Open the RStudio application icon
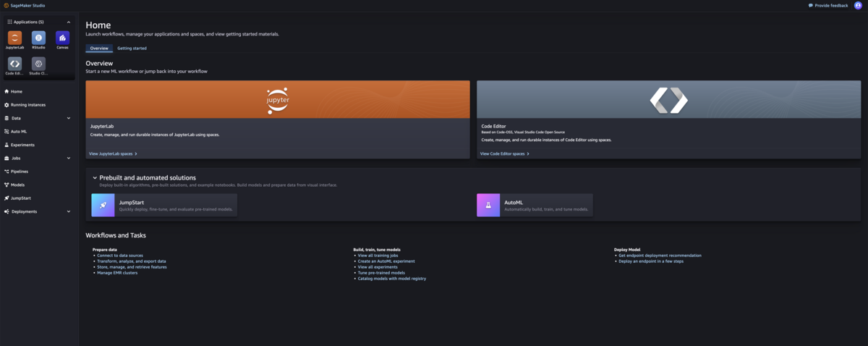The height and width of the screenshot is (346, 868). pos(38,38)
